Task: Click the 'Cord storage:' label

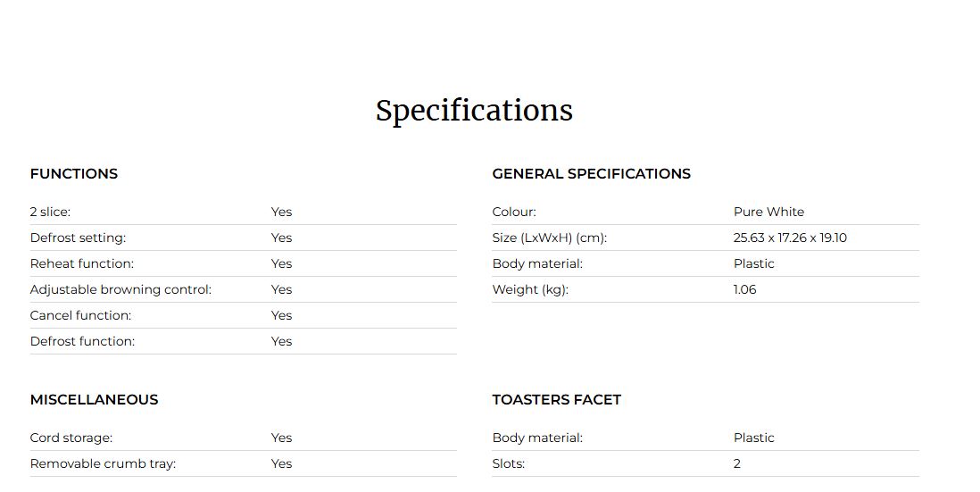Action: pos(71,438)
